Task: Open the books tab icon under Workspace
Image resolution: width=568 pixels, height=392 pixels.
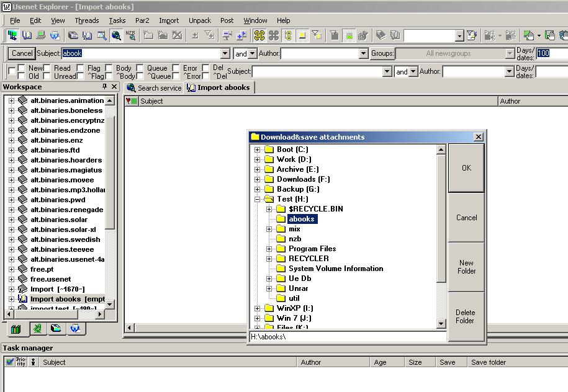Action: (16, 329)
